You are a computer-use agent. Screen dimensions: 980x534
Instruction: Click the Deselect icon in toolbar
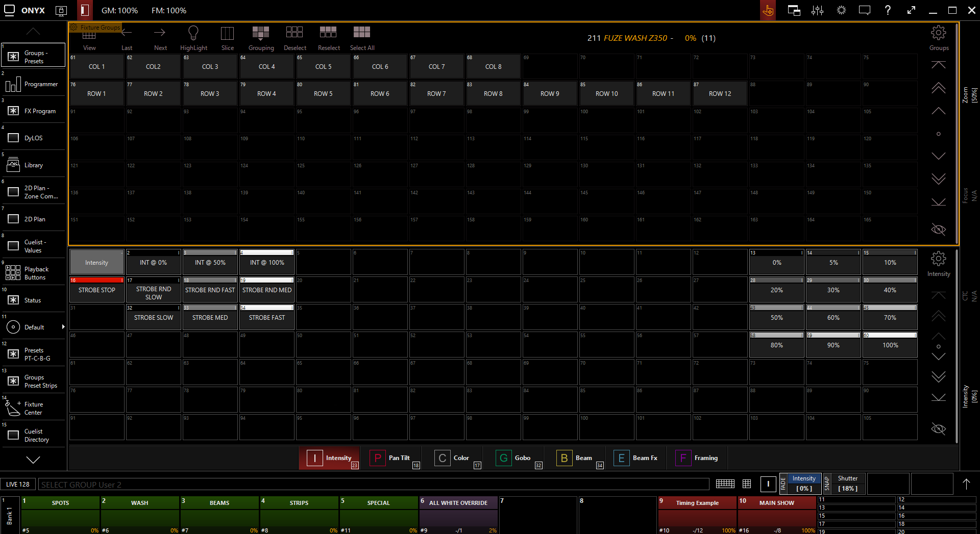point(295,34)
